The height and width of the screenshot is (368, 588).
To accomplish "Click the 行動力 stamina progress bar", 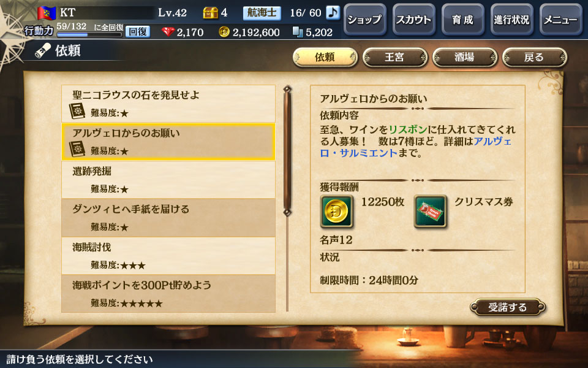I will 89,35.
